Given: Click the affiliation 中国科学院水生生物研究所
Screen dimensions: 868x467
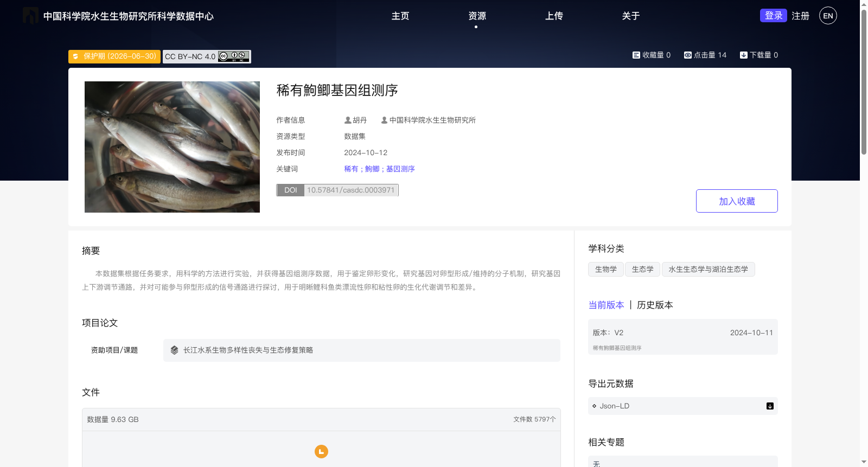Looking at the screenshot, I should [432, 120].
